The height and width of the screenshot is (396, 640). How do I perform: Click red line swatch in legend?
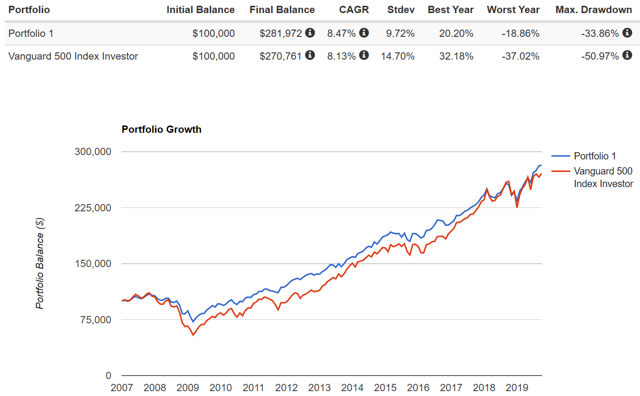pyautogui.click(x=560, y=171)
